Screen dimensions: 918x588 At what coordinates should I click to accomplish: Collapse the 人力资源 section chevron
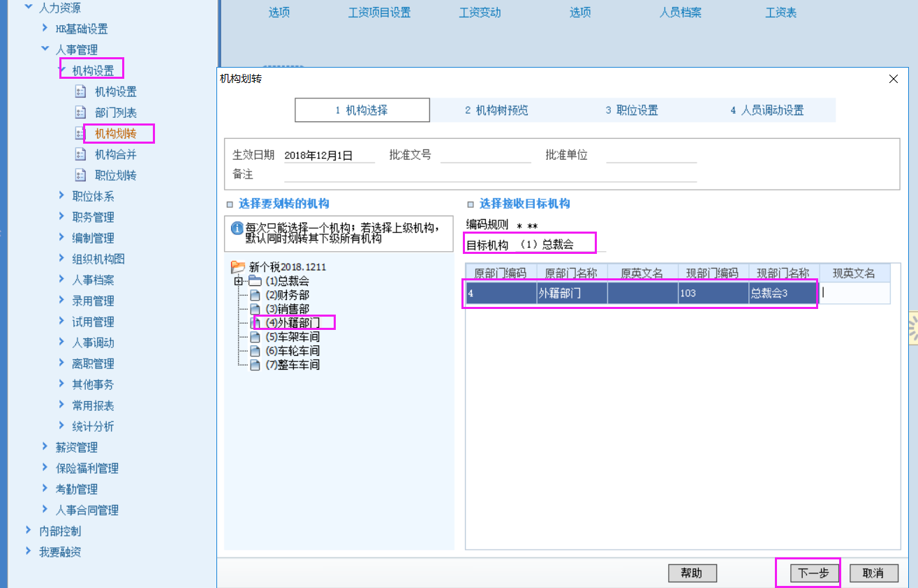[x=29, y=8]
